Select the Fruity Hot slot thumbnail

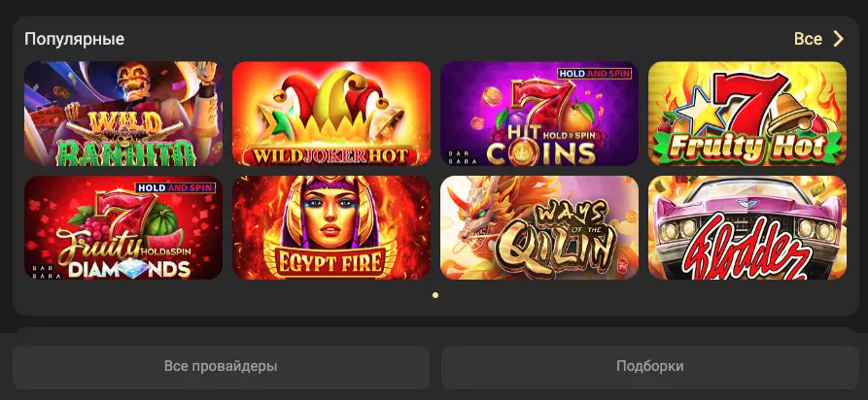coord(747,114)
